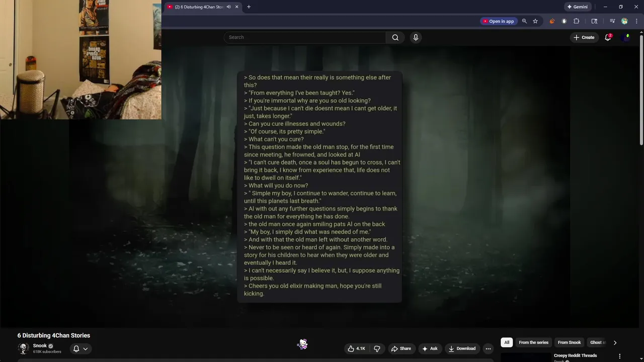Open Creepy Reddit Threads video options menu
The width and height of the screenshot is (644, 362).
(619, 356)
